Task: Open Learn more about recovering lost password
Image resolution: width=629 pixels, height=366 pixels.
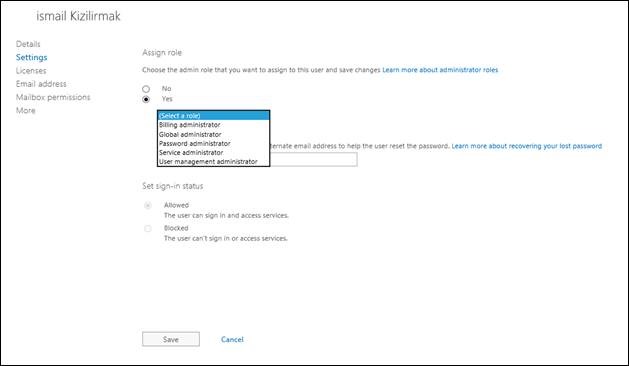Action: pyautogui.click(x=527, y=146)
